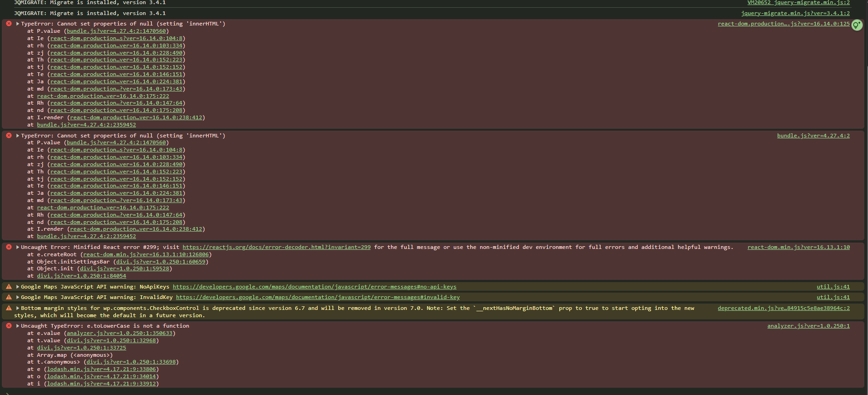Open e.value analyzer.js 1:350633 link
Image resolution: width=868 pixels, height=395 pixels.
[120, 333]
